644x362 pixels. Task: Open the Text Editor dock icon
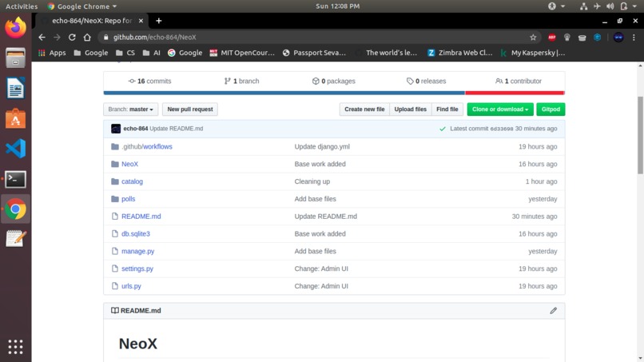click(16, 239)
